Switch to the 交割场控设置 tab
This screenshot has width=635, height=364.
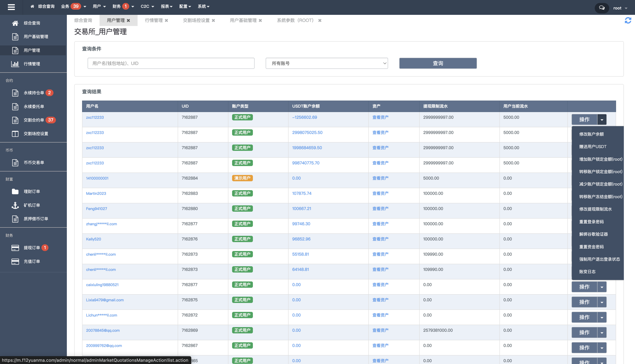pyautogui.click(x=196, y=20)
